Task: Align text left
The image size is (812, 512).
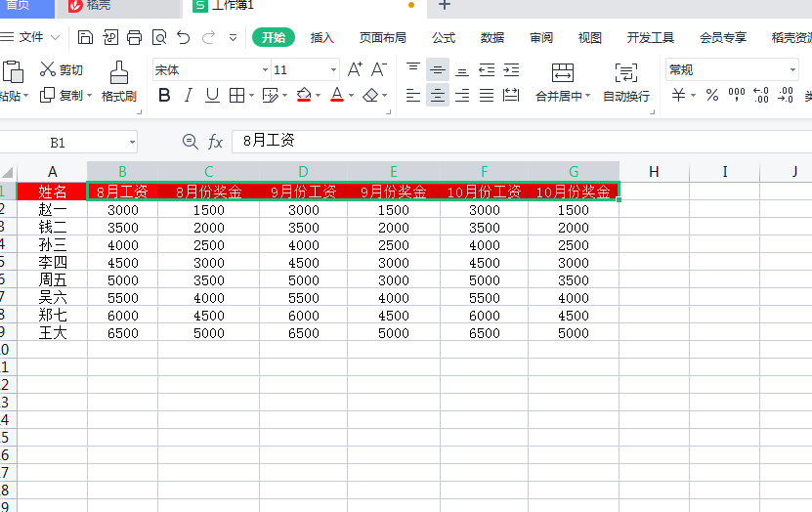Action: 413,95
